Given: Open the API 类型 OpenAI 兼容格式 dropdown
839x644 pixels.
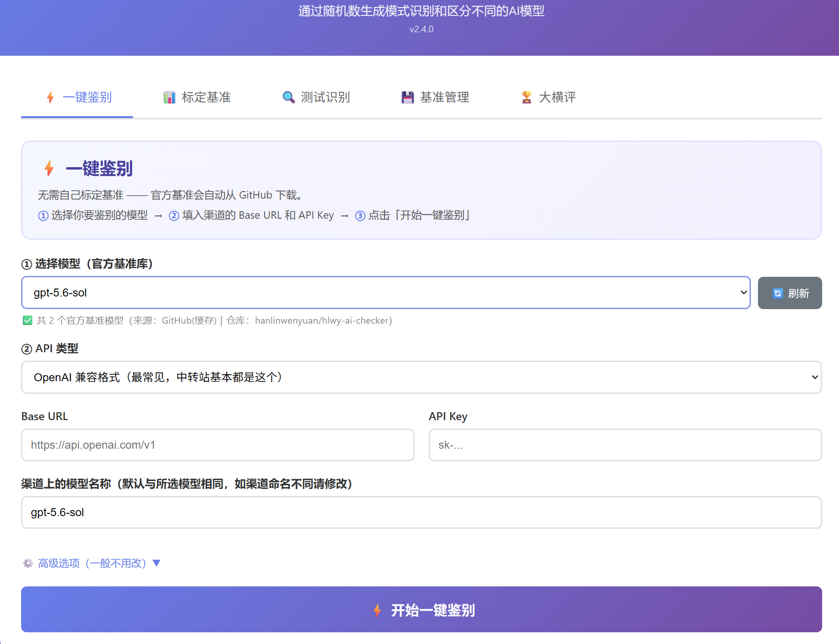Looking at the screenshot, I should tap(421, 377).
